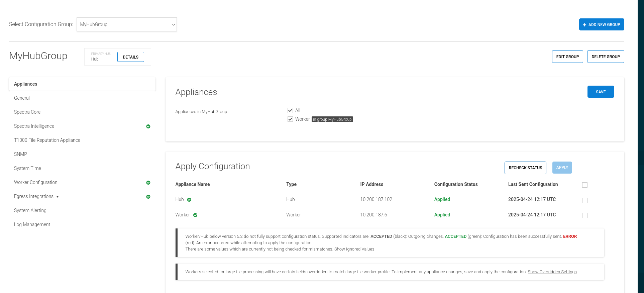Click green check icon beside Egress Integrations

point(148,197)
